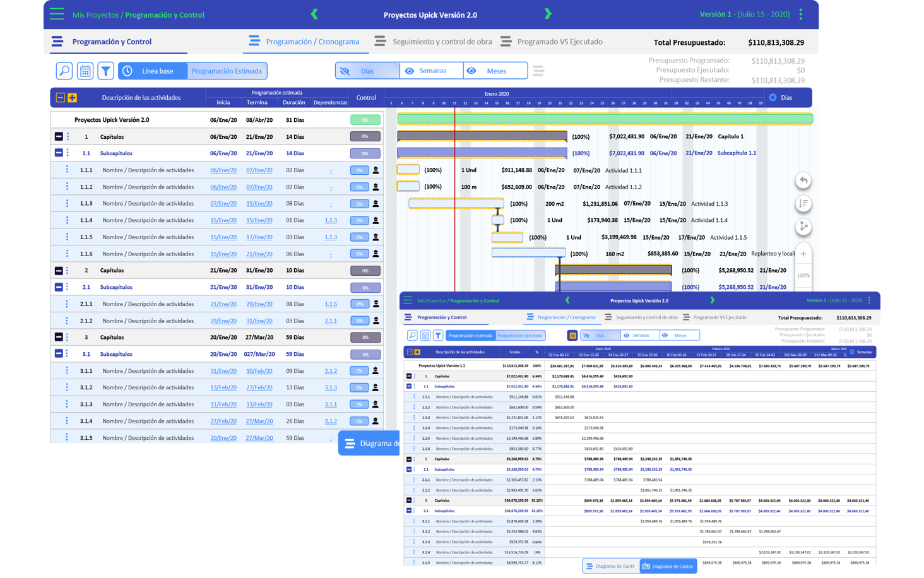Screen dimensions: 924x578
Task: Click the undo arrow floating button
Action: pyautogui.click(x=803, y=181)
